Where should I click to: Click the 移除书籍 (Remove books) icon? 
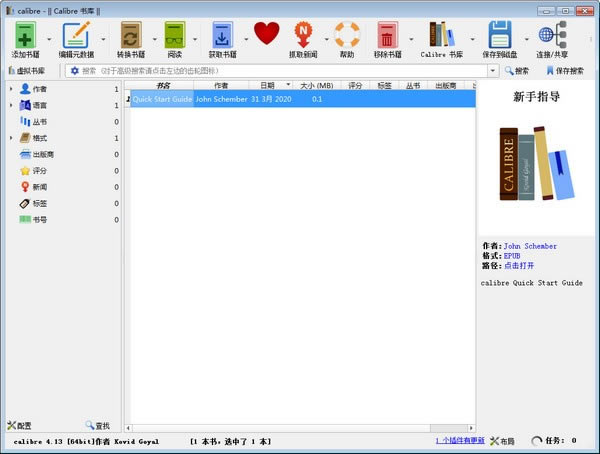[386, 36]
